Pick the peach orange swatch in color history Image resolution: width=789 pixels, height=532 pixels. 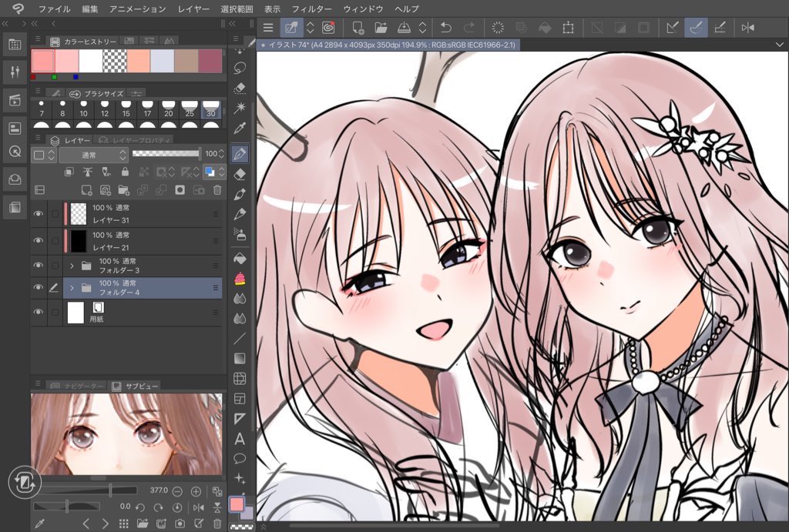(x=139, y=61)
